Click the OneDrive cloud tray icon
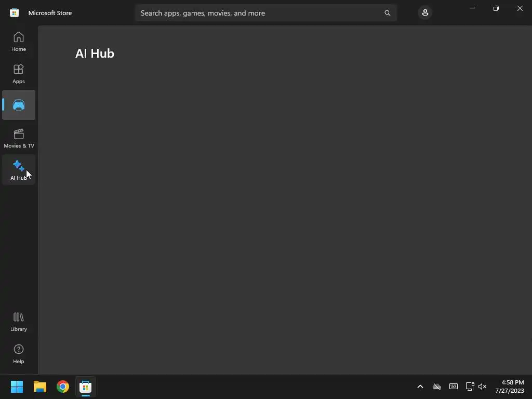Image resolution: width=532 pixels, height=399 pixels. coord(436,387)
